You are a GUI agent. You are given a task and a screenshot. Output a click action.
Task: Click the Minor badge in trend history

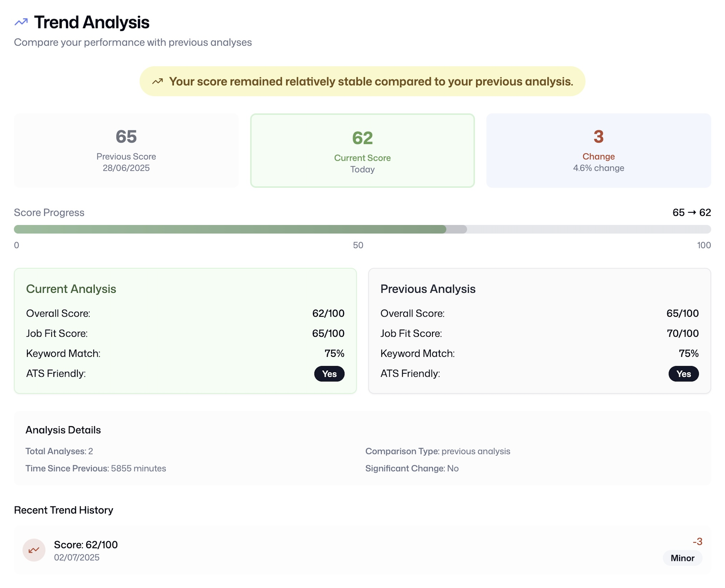682,558
